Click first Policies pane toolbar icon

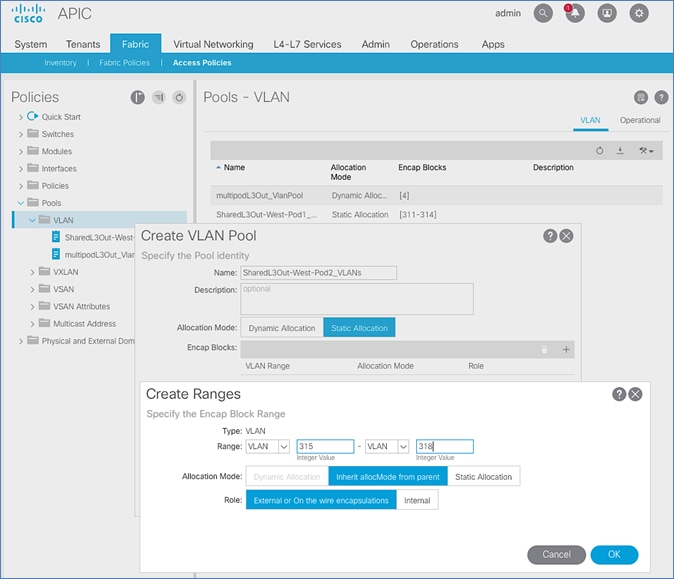[x=138, y=98]
